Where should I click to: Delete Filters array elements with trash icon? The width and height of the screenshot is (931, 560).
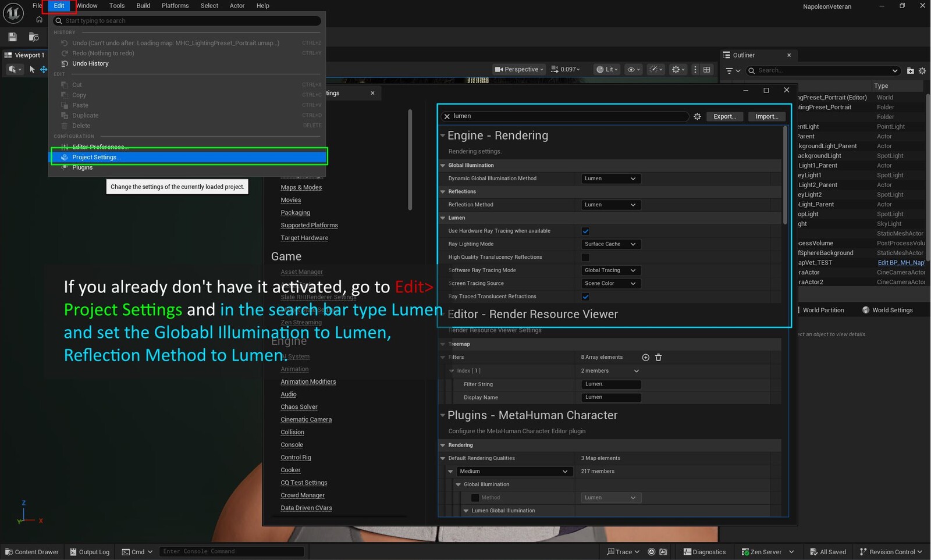pos(658,357)
